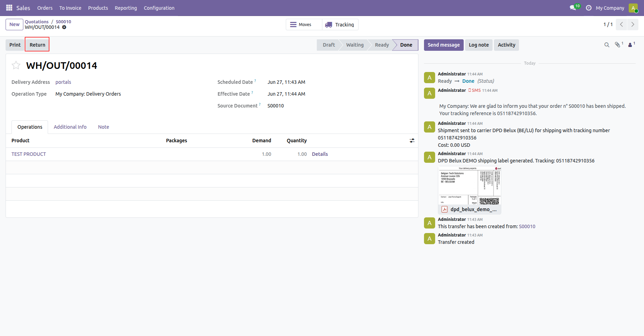
Task: Click Log note button
Action: coord(479,45)
